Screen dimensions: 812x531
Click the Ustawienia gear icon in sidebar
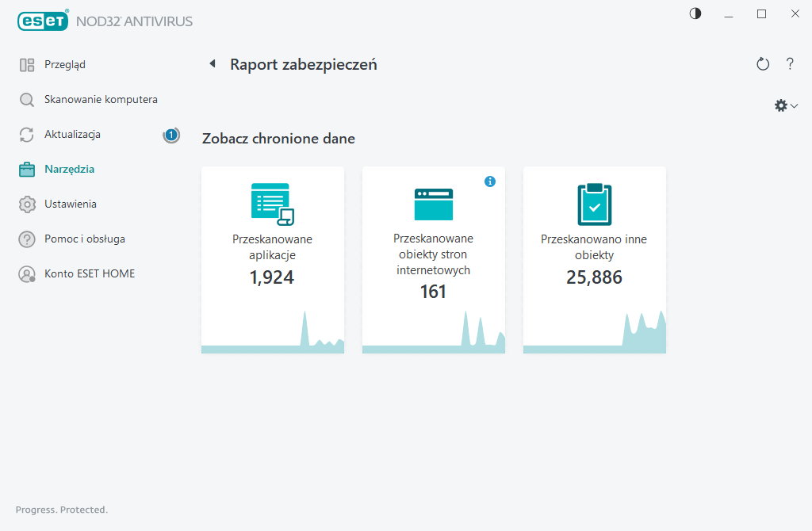click(27, 204)
